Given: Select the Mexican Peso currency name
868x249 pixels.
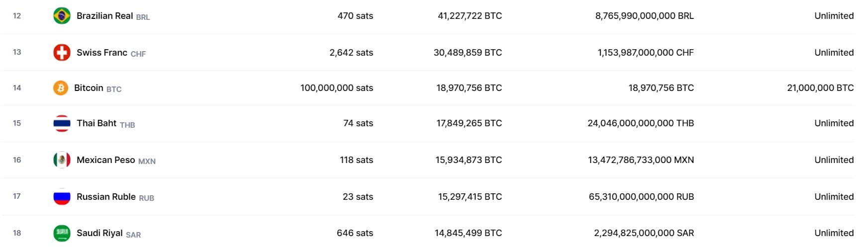Looking at the screenshot, I should click(x=106, y=160).
